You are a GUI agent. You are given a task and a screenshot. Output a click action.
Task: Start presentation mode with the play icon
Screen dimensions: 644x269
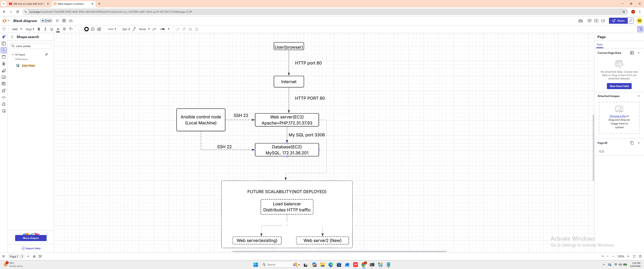596,21
